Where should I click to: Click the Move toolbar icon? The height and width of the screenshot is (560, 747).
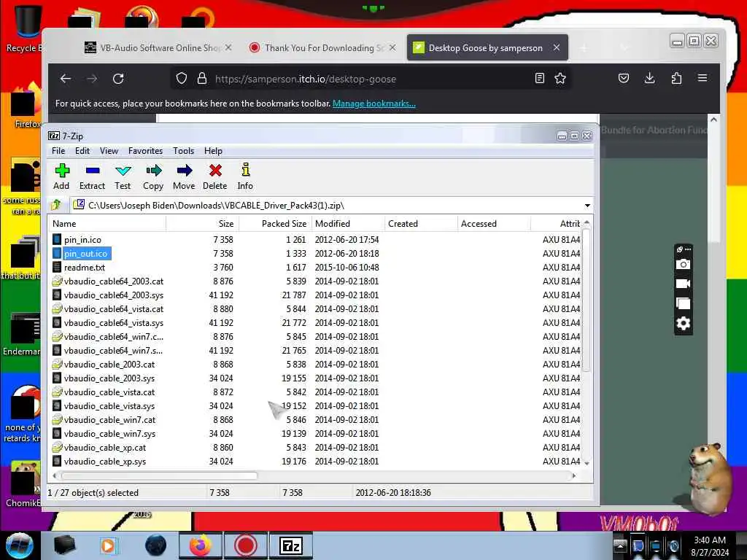click(x=184, y=176)
